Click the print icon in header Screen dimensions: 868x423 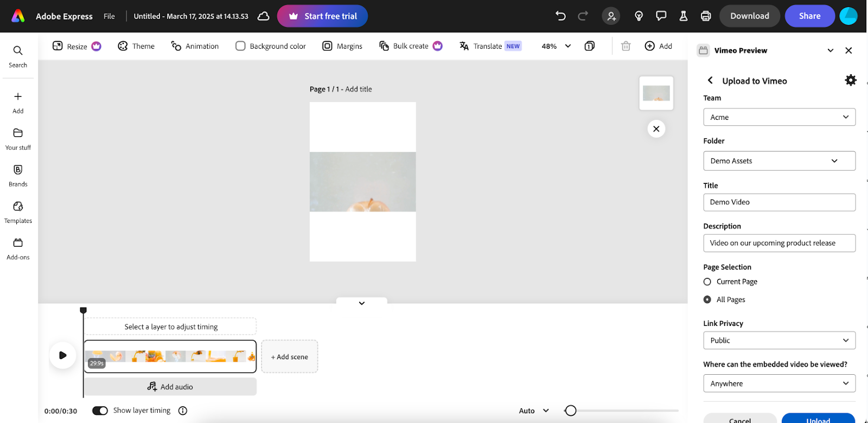[705, 16]
